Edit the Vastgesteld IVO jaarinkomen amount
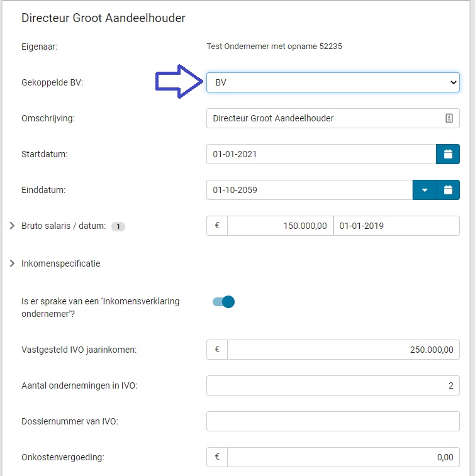This screenshot has width=475, height=476. (343, 349)
